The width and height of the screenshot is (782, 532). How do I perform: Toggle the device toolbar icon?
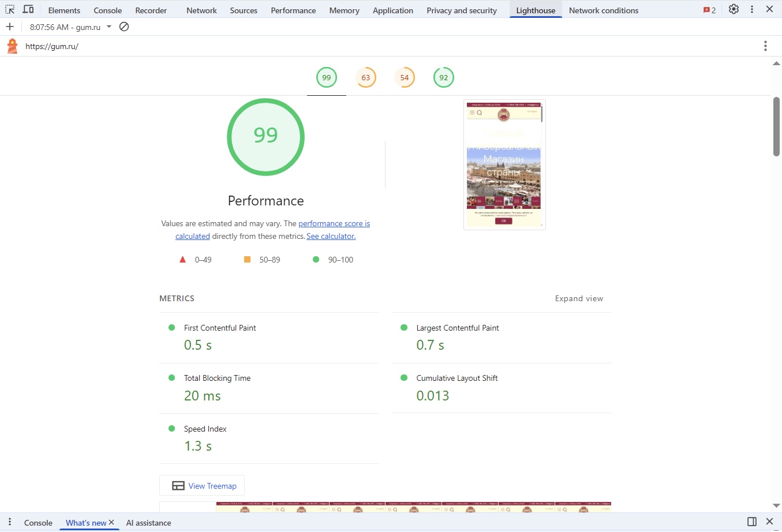28,10
